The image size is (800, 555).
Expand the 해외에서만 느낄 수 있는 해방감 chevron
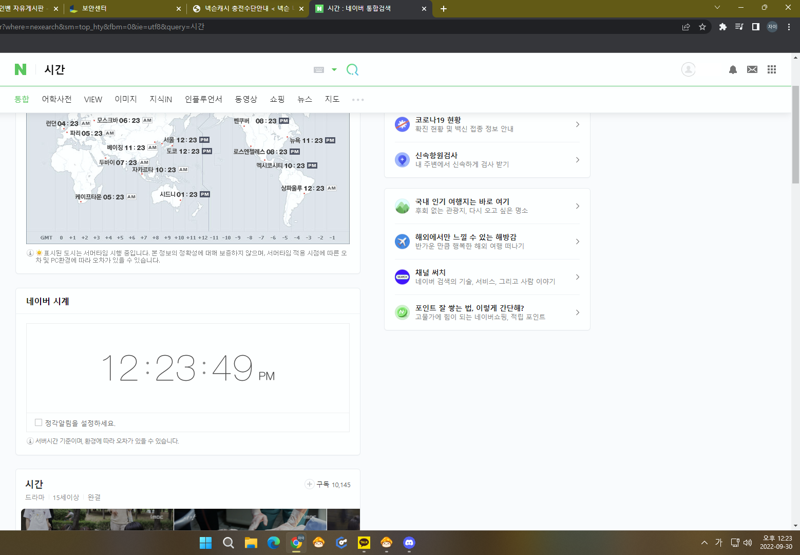click(578, 241)
